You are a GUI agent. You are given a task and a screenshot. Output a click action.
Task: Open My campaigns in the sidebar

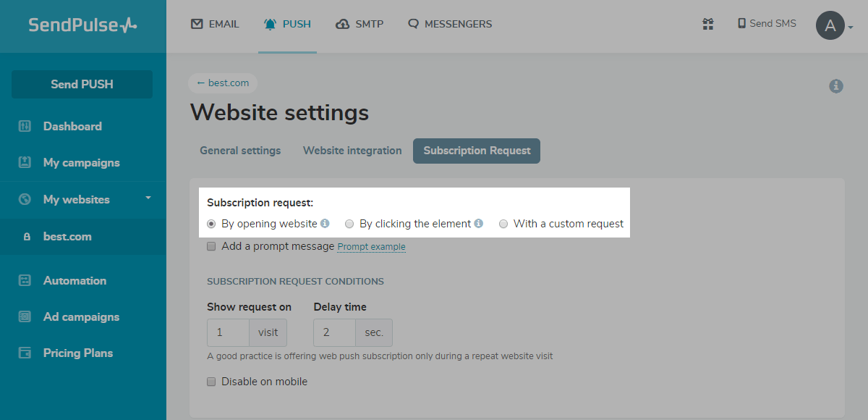(x=82, y=163)
